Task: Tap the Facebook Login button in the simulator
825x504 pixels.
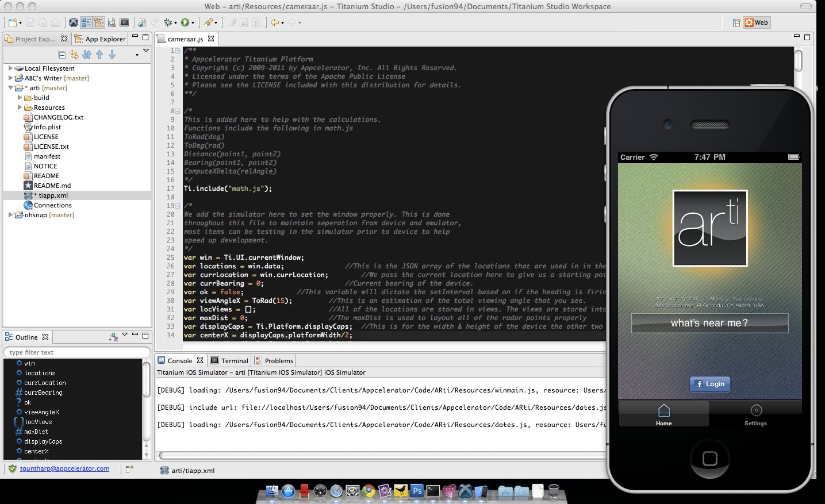Action: click(710, 384)
